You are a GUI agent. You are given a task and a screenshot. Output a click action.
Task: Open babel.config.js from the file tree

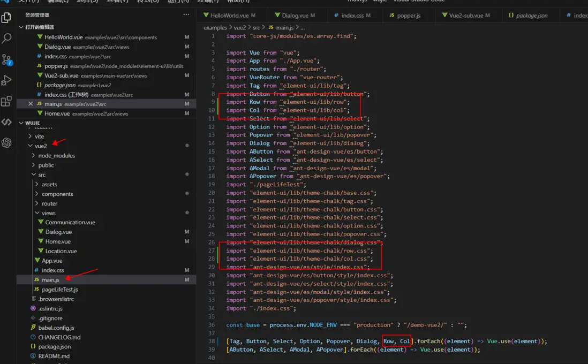click(x=56, y=328)
